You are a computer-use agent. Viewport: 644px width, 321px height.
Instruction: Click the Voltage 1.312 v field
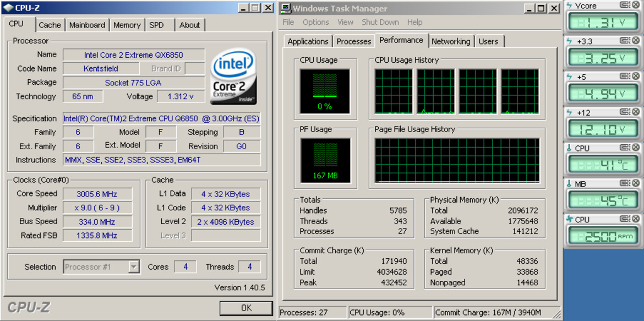point(181,96)
